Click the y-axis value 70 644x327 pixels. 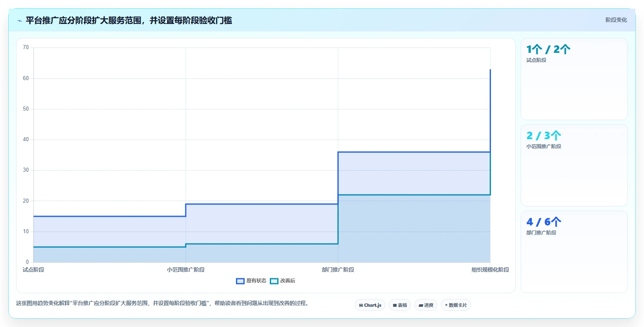(26, 47)
